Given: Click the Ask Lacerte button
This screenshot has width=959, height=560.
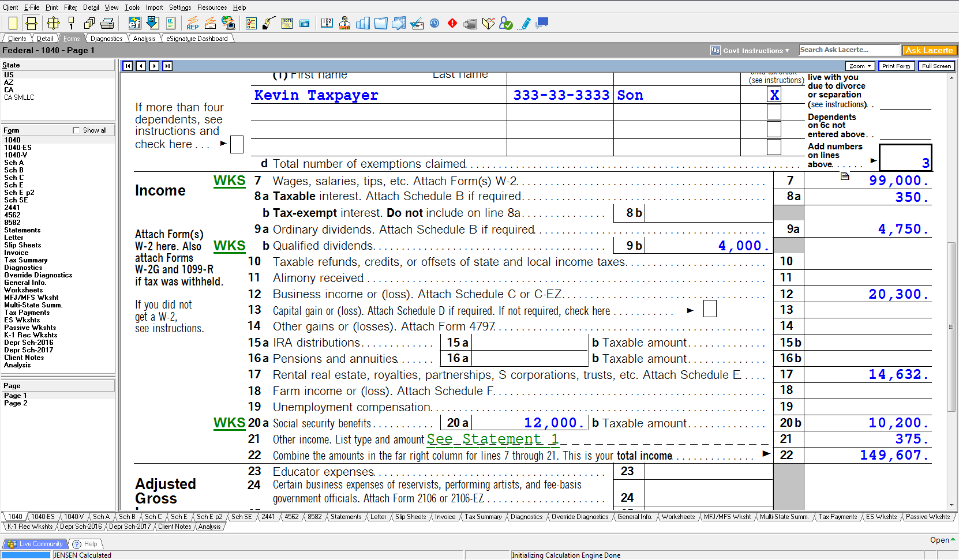Looking at the screenshot, I should 930,50.
